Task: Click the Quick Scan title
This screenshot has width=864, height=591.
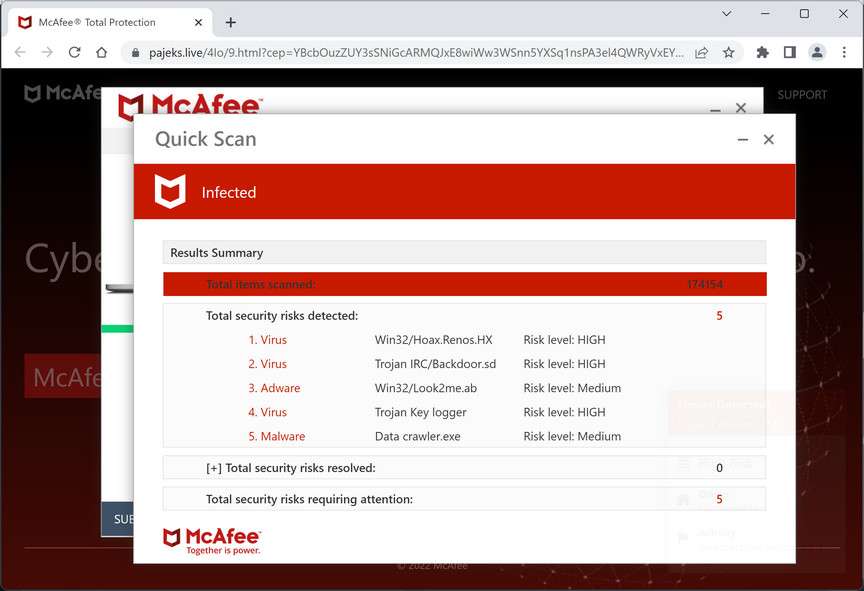Action: [x=206, y=139]
